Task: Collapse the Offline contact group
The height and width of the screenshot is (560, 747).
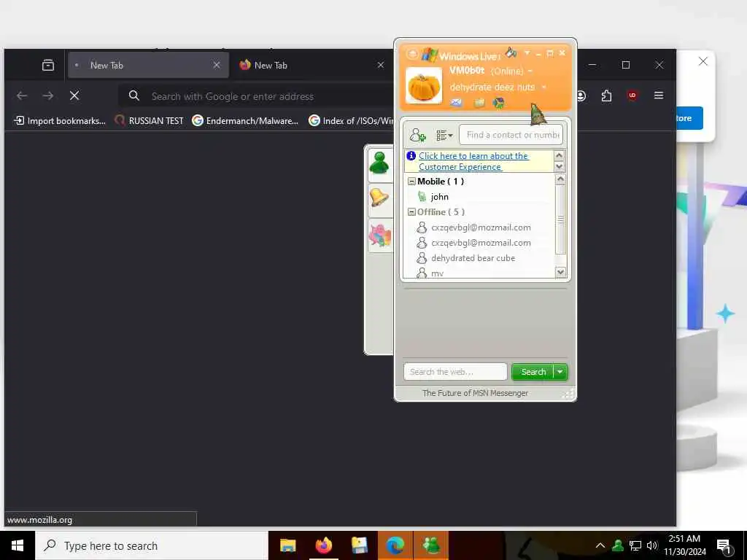Action: 411,212
